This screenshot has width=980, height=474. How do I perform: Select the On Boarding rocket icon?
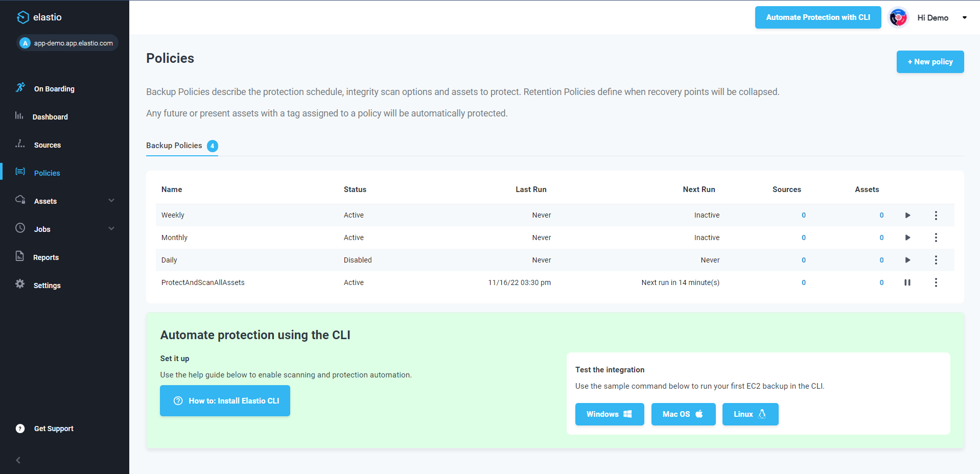pos(19,87)
